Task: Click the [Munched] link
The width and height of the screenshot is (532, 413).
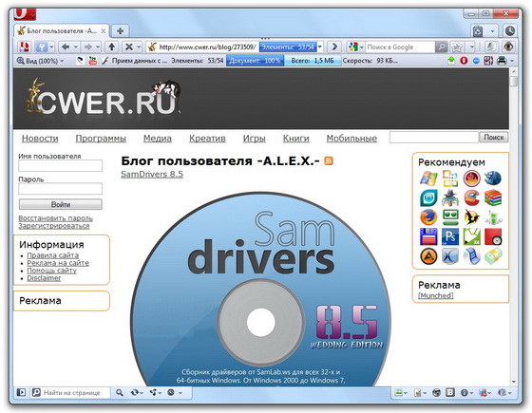Action: click(x=436, y=295)
